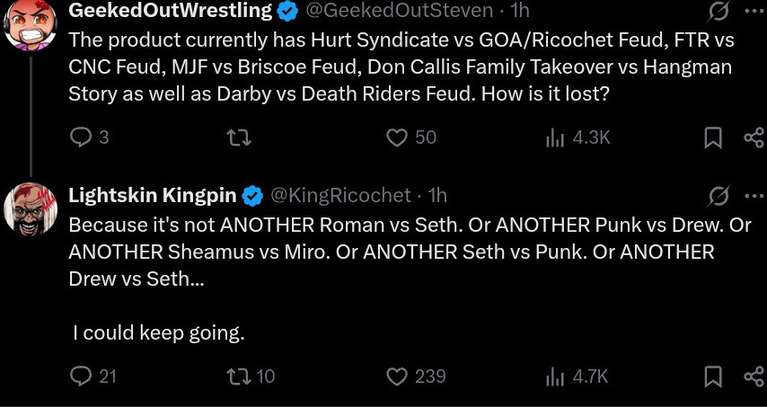Bookmark GeekedOutWrestling's post
The image size is (767, 407).
point(713,139)
